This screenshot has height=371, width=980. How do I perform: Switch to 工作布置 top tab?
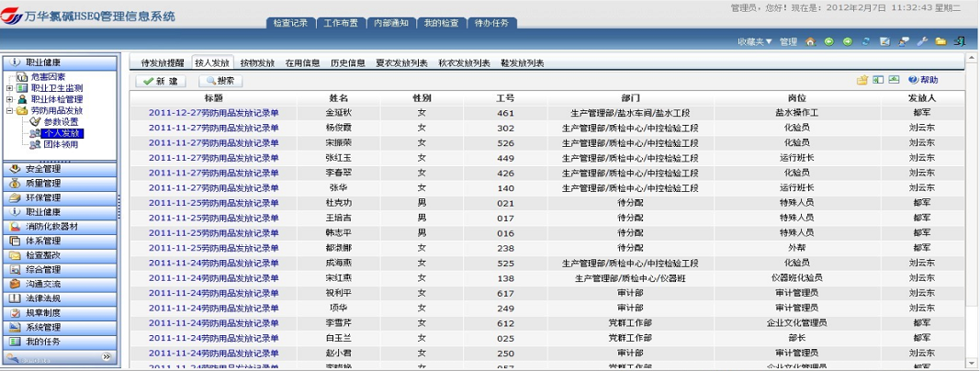(x=341, y=23)
